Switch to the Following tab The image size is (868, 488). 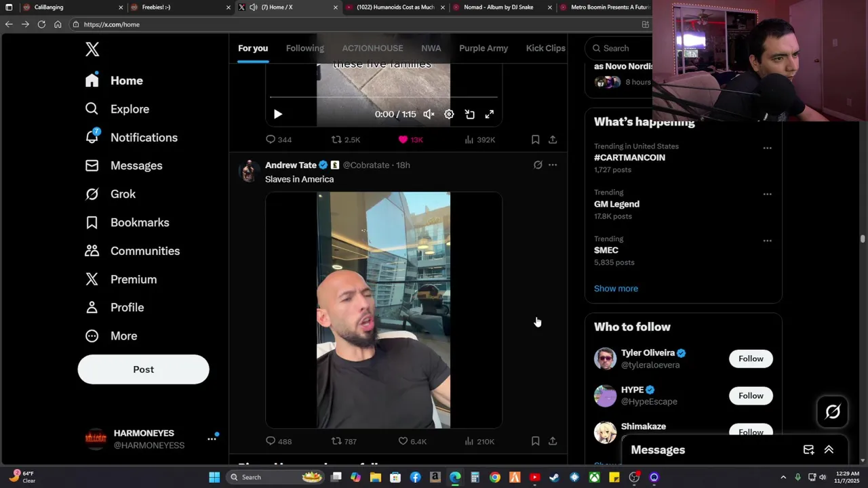[304, 48]
